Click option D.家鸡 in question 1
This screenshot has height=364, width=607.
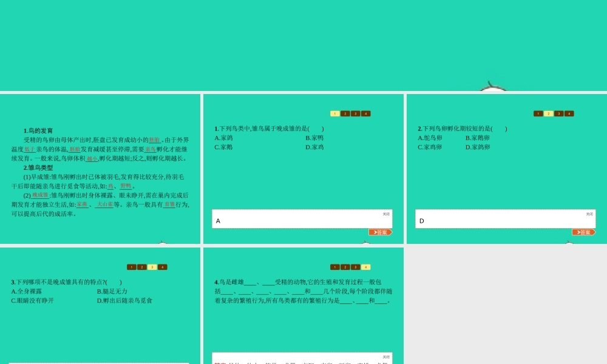pos(314,147)
